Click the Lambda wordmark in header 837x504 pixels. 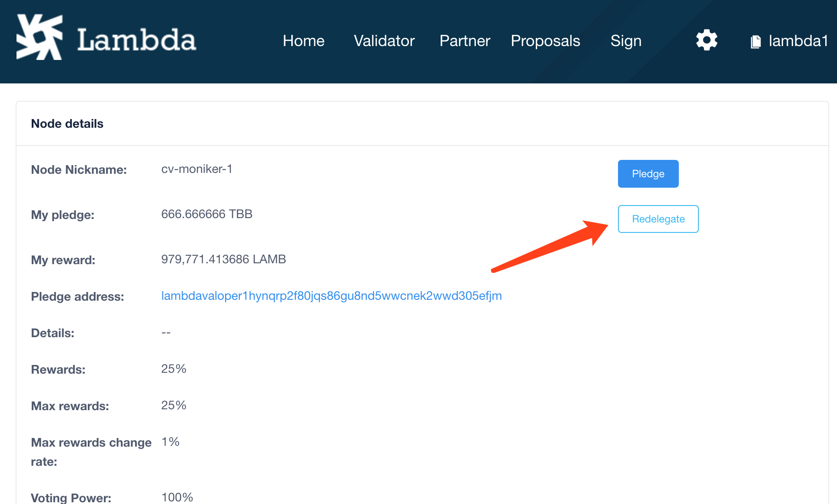point(136,40)
